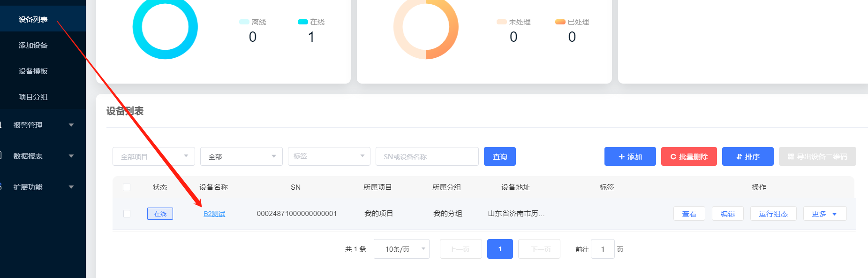This screenshot has height=278, width=868.
Task: Click the 查询 search button
Action: coord(499,156)
